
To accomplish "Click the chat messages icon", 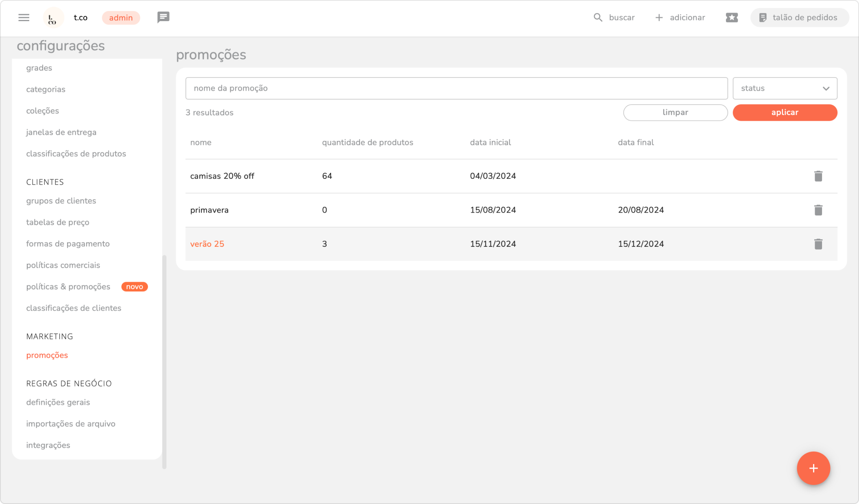I will pyautogui.click(x=163, y=17).
